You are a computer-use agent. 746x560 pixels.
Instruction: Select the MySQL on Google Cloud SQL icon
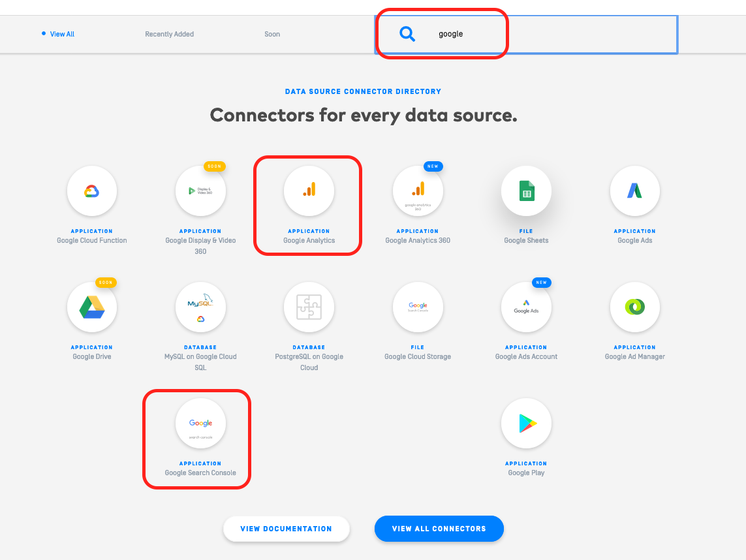pos(200,307)
